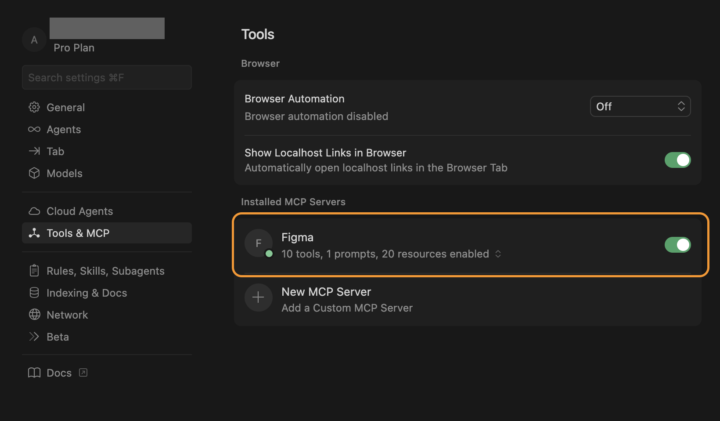Select the Tab settings page

107,151
